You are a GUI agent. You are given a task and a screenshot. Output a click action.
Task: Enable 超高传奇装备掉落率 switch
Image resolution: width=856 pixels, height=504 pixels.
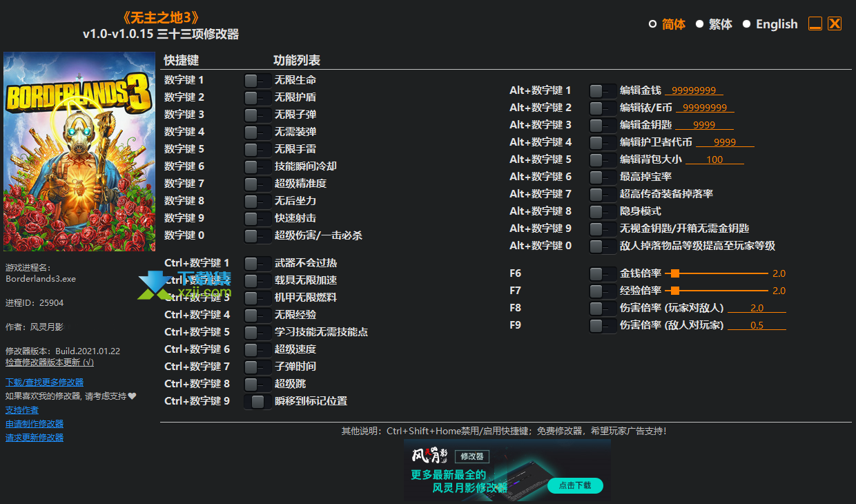tap(603, 194)
